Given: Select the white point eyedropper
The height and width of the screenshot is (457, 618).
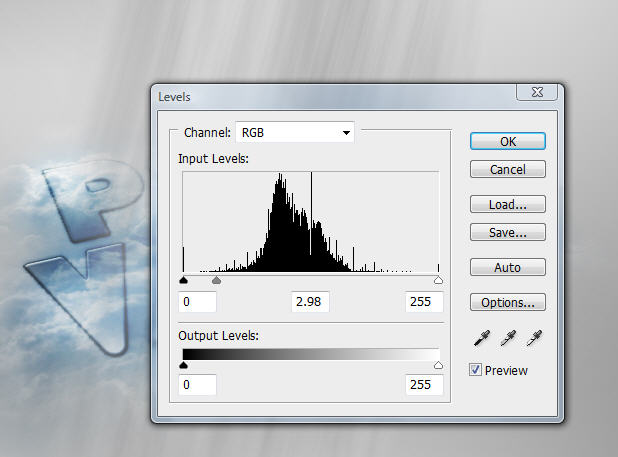Looking at the screenshot, I should pyautogui.click(x=534, y=338).
